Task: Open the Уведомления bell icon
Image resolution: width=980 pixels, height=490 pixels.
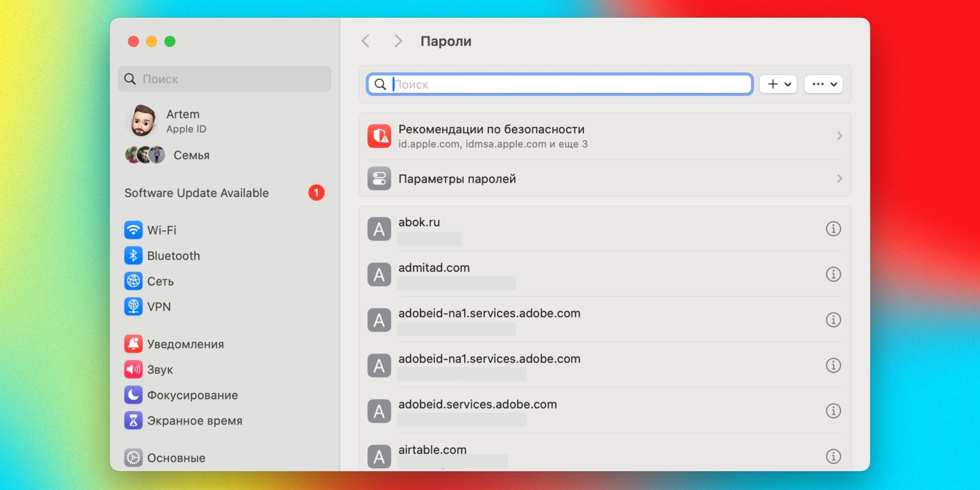Action: point(133,344)
